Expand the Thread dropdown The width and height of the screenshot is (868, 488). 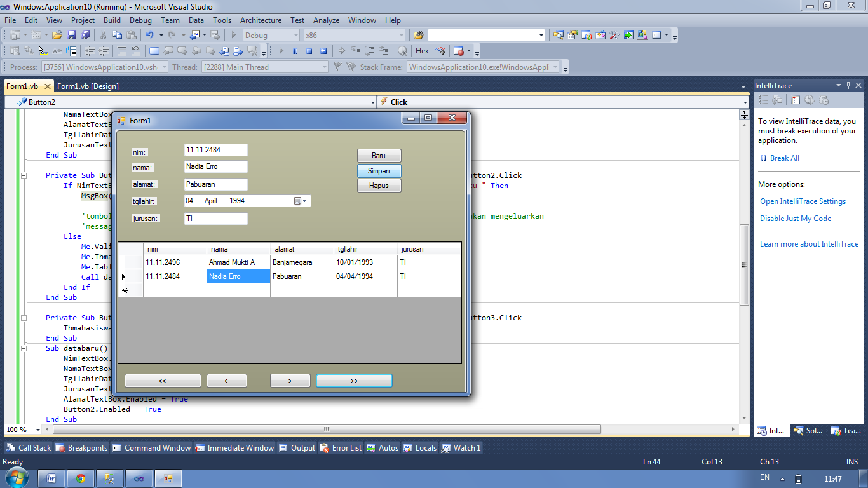324,67
